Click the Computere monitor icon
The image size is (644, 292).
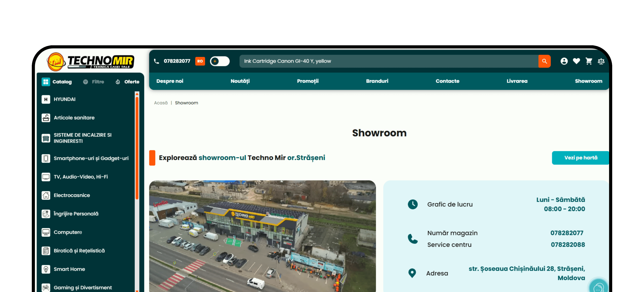coord(46,232)
